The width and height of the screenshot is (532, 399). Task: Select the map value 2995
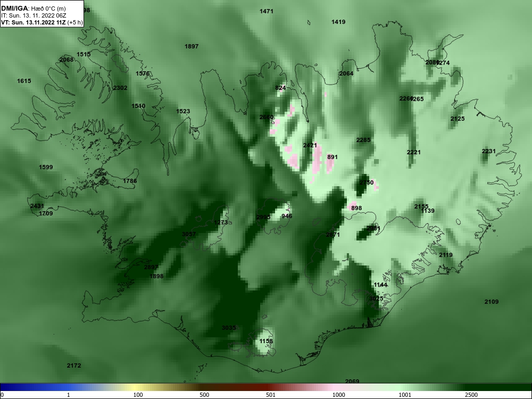tap(263, 217)
